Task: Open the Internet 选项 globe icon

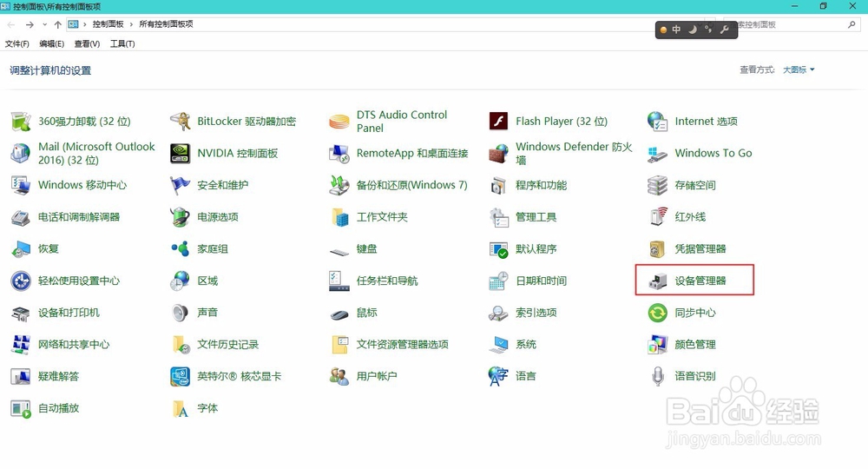Action: pyautogui.click(x=658, y=122)
